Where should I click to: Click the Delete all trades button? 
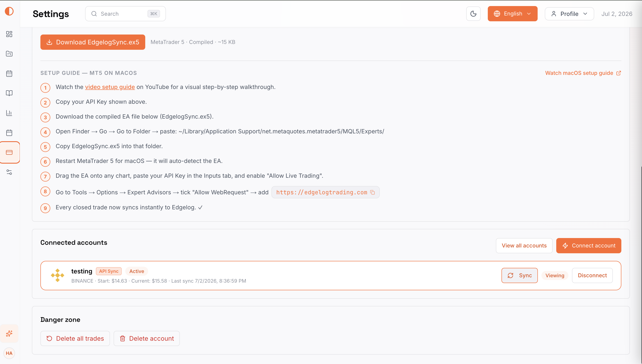tap(75, 338)
